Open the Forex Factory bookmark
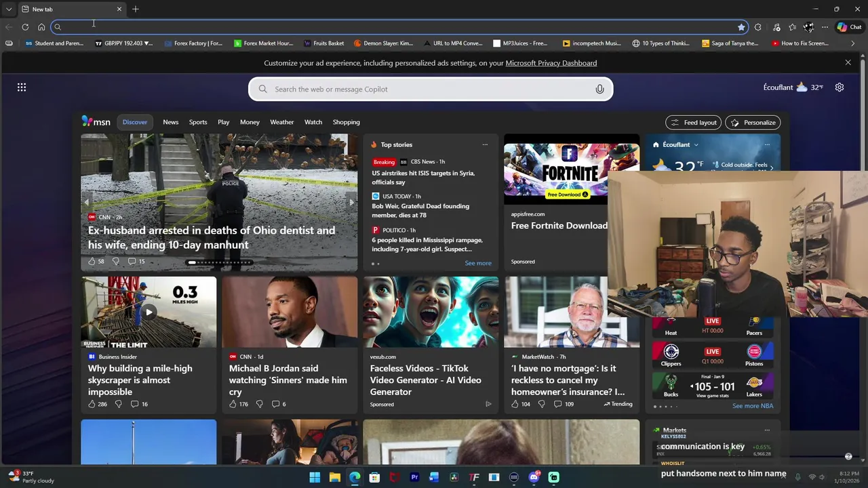Image resolution: width=868 pixels, height=488 pixels. pos(193,43)
